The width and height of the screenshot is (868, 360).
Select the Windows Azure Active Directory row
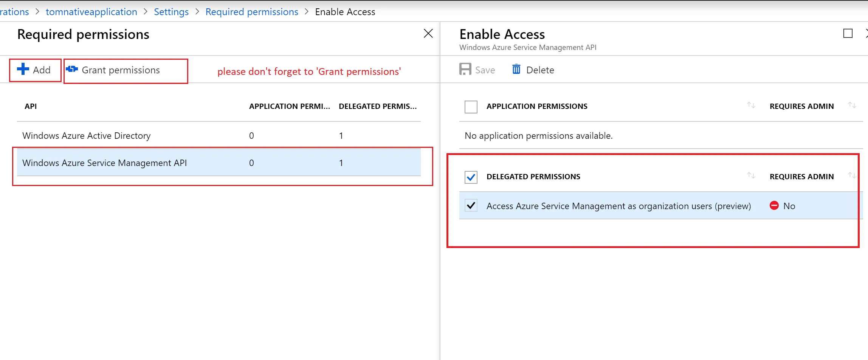pos(87,136)
